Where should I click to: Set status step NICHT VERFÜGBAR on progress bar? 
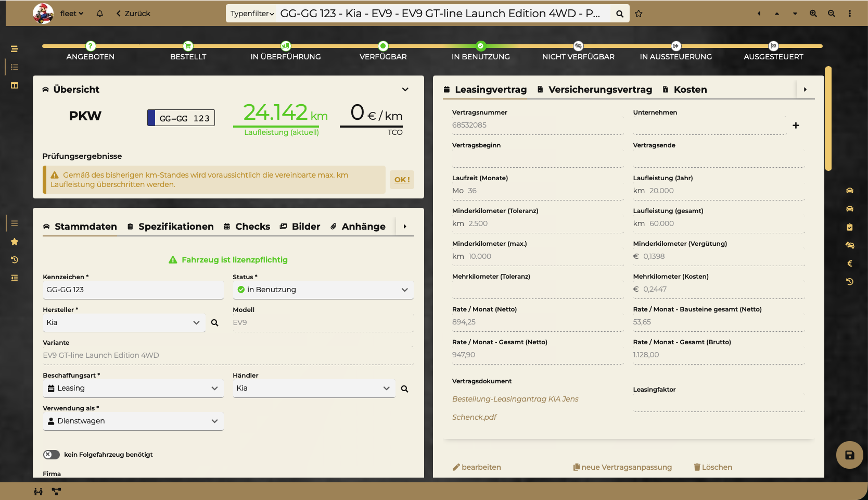coord(578,51)
